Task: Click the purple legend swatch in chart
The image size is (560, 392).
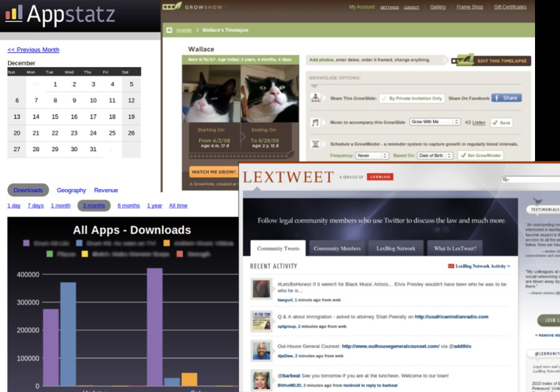Action: (26, 243)
